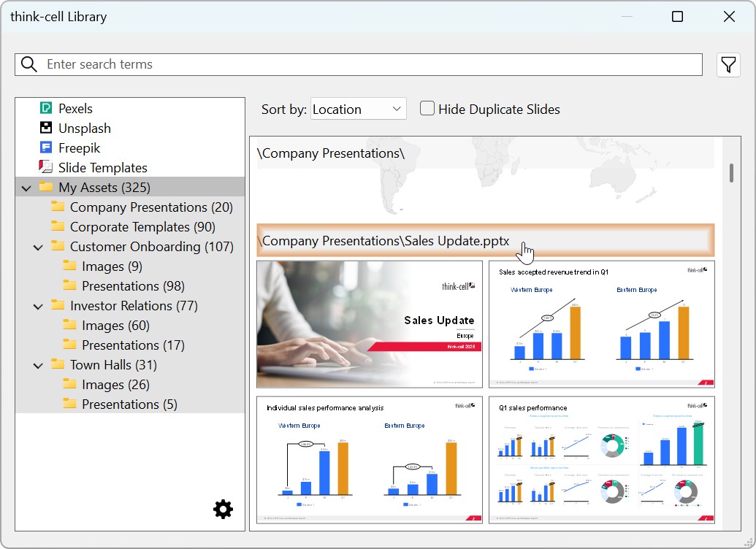Enable Hide Duplicate Slides checkbox
The height and width of the screenshot is (549, 756).
click(x=427, y=109)
